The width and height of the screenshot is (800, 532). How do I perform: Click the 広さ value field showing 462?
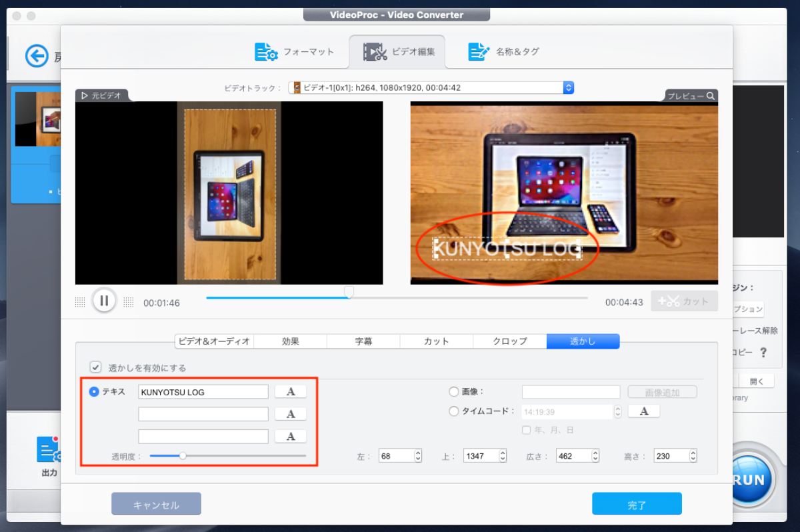coord(573,456)
